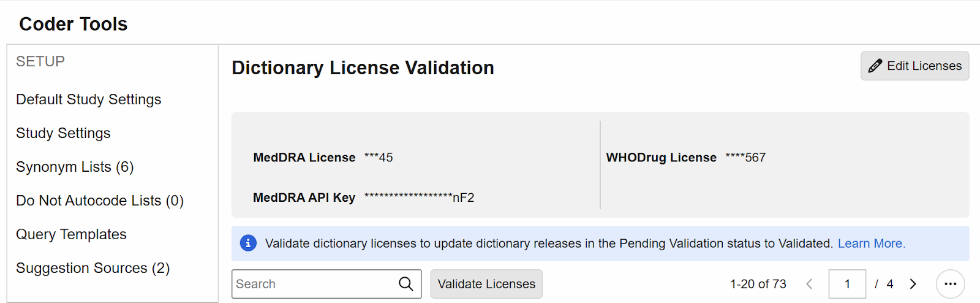The height and width of the screenshot is (303, 980).
Task: Click the Edit Licenses button
Action: coord(914,66)
